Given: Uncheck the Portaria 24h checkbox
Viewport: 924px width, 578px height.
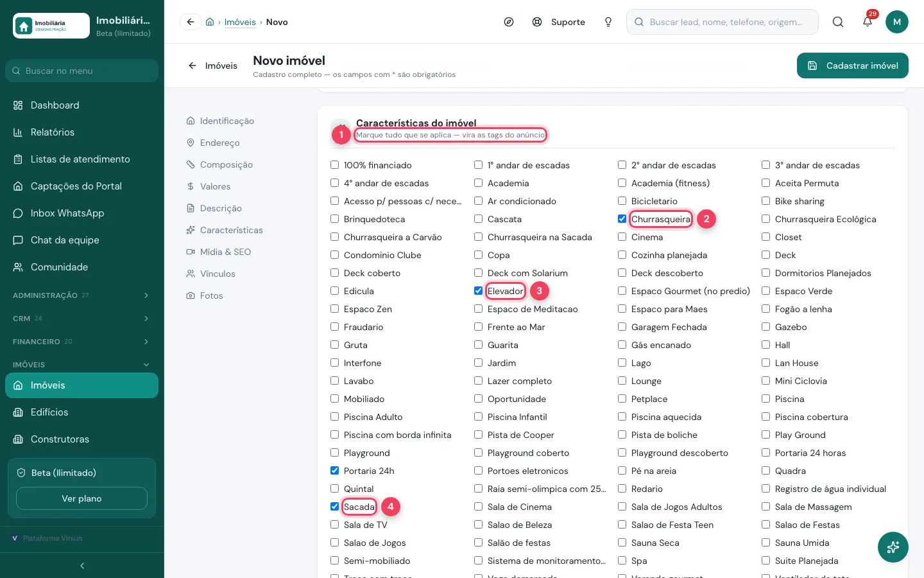Looking at the screenshot, I should (x=334, y=471).
